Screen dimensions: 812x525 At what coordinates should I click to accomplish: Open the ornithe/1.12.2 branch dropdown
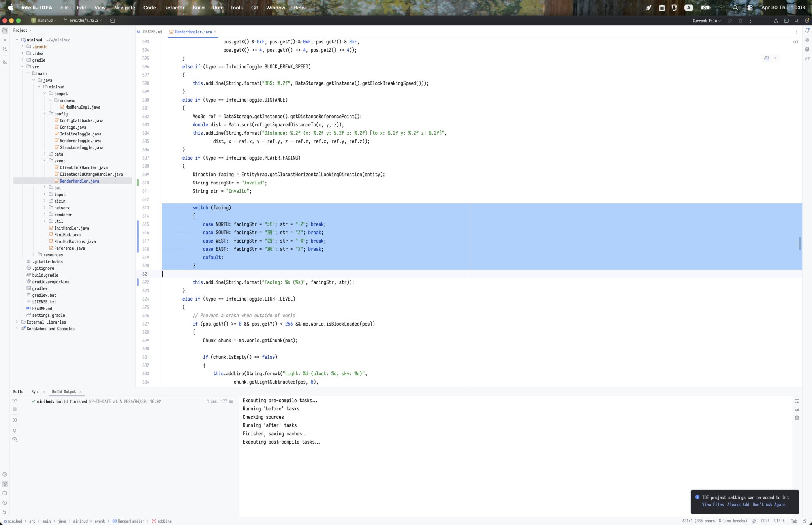tap(83, 20)
